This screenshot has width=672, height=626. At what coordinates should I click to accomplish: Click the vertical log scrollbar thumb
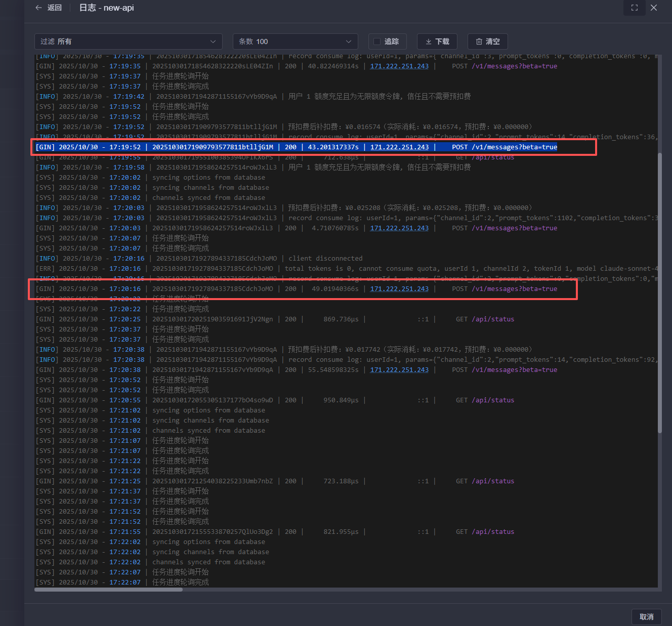coord(659,293)
